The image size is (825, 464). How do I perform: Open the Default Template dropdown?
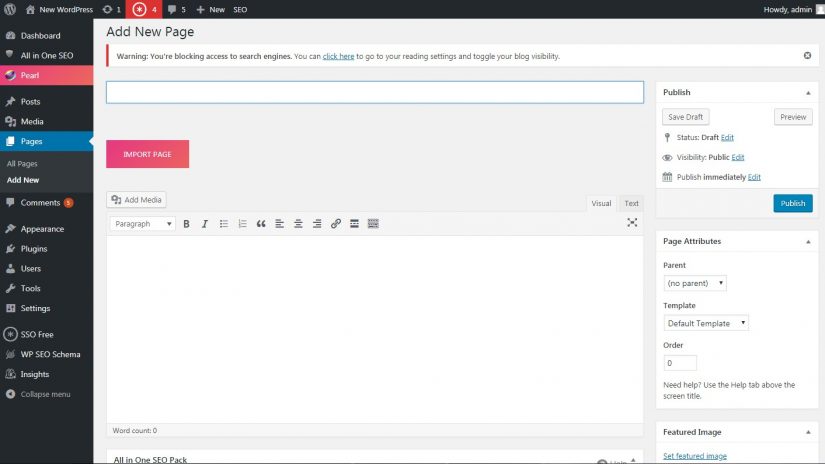click(706, 323)
